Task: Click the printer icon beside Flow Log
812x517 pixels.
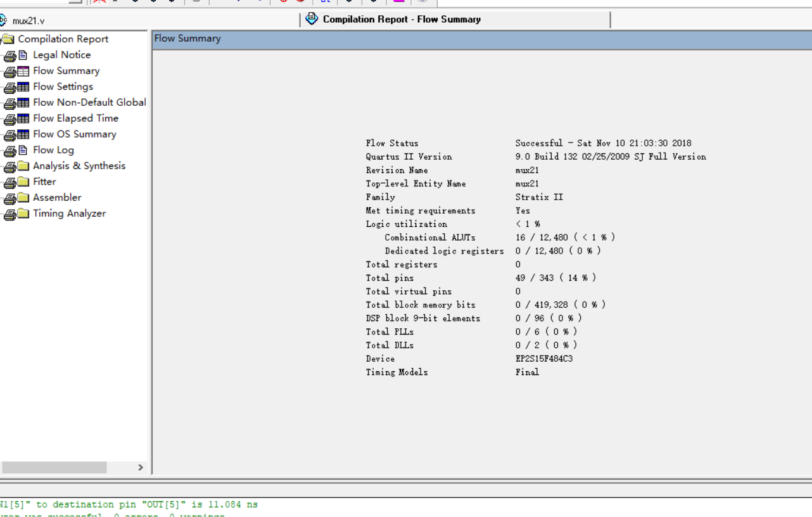Action: 10,151
